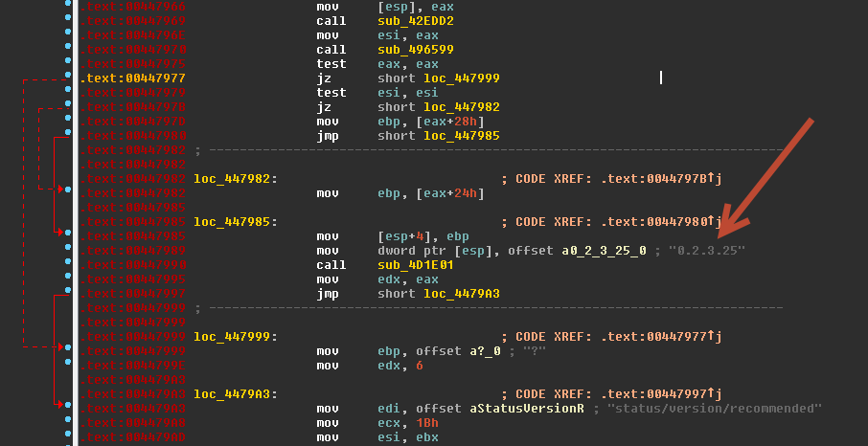Click [eax+24h] memory operand
Screen dimensions: 868x446
point(450,193)
